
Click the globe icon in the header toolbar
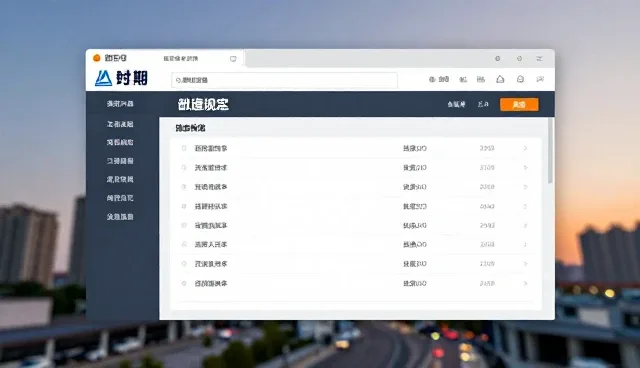click(432, 80)
